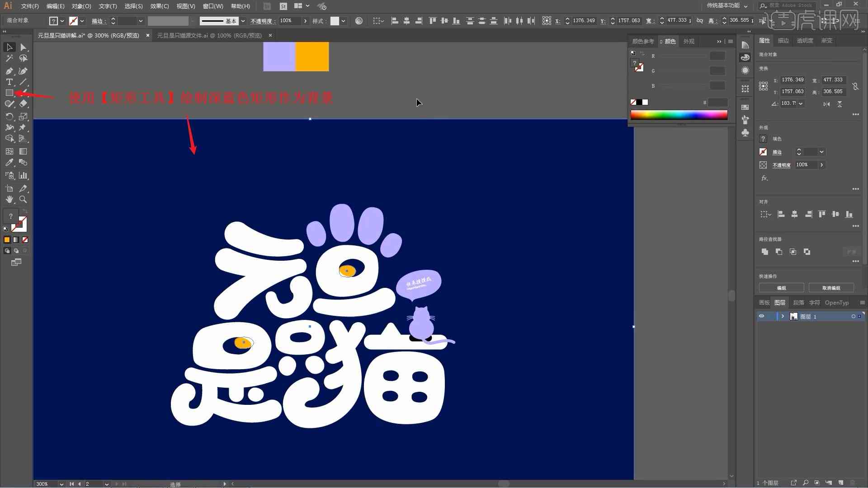This screenshot has height=488, width=868.
Task: Click page number input field
Action: [x=93, y=483]
